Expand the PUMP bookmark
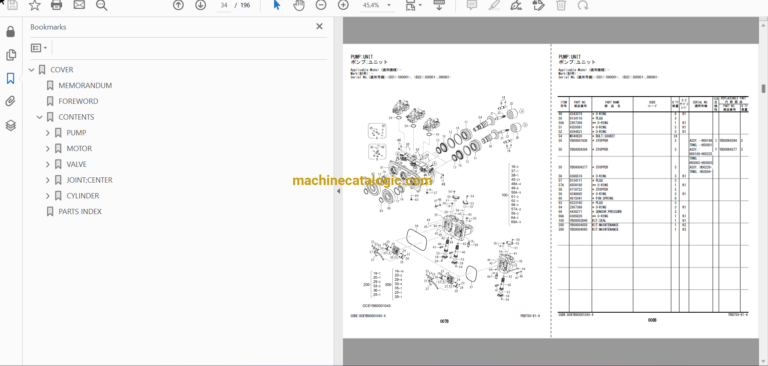This screenshot has height=366, width=768. [x=48, y=133]
